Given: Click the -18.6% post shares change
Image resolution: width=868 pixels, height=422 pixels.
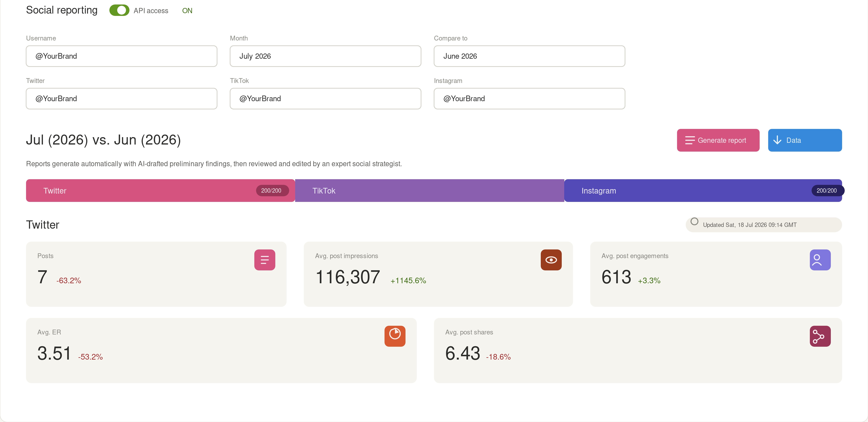Looking at the screenshot, I should [498, 357].
